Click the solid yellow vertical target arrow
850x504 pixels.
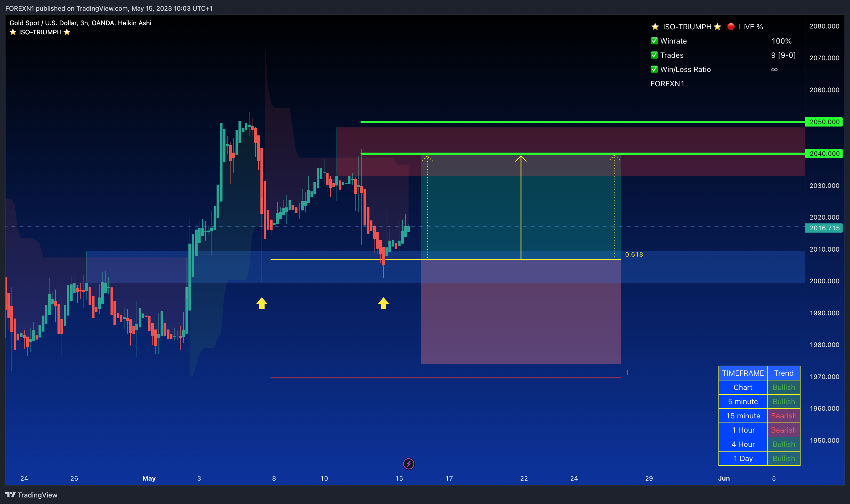coord(521,207)
